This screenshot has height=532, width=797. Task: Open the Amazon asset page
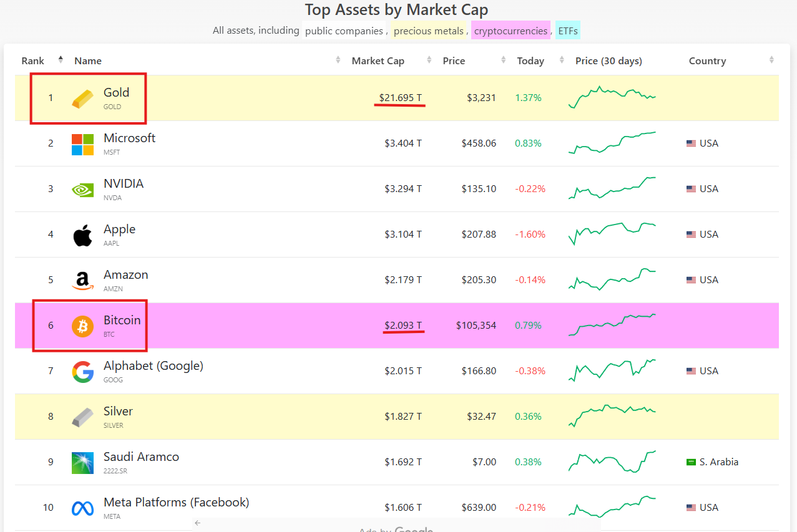[x=126, y=274]
